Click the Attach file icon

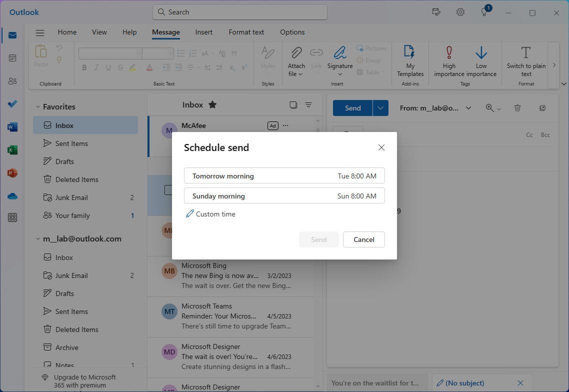295,55
